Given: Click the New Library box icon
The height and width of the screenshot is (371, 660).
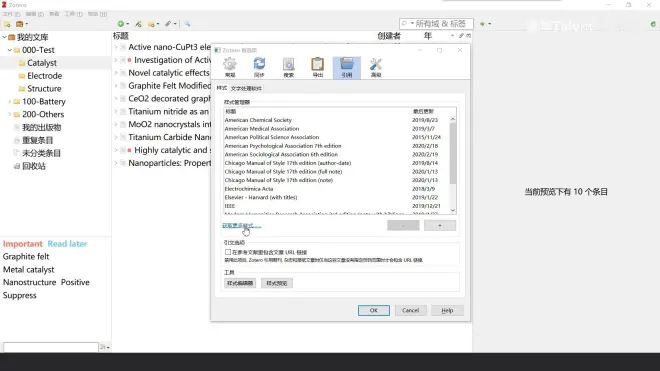Looking at the screenshot, I should (x=19, y=24).
